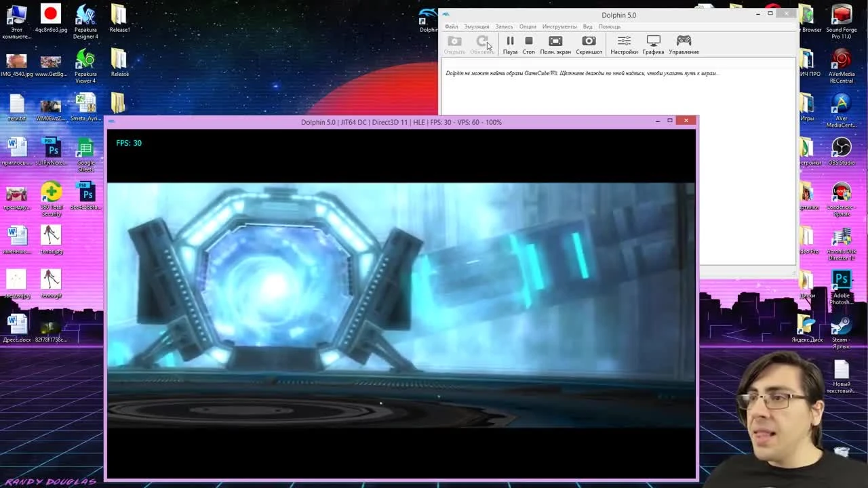This screenshot has height=488, width=868.
Task: Select the именные Word document icon
Action: [16, 241]
